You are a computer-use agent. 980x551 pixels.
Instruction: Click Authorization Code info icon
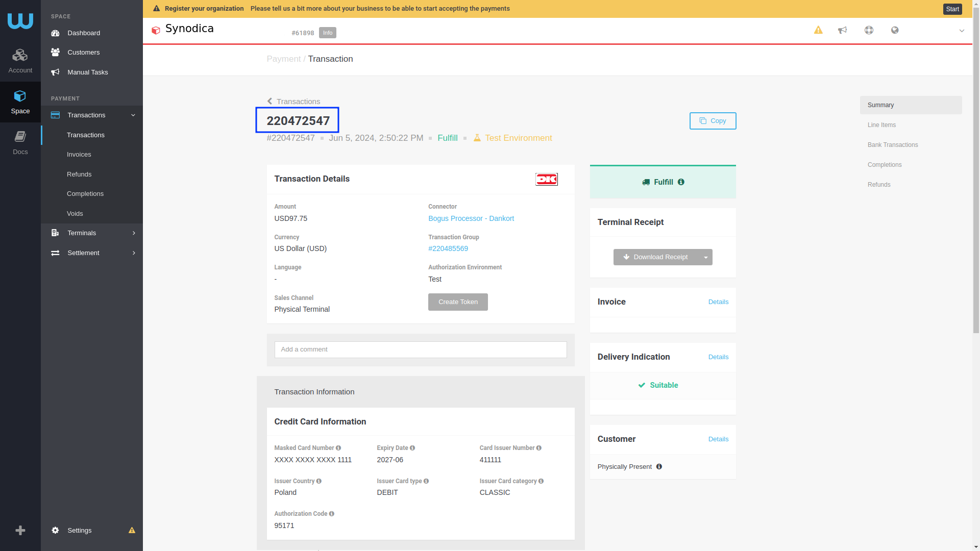click(x=331, y=514)
